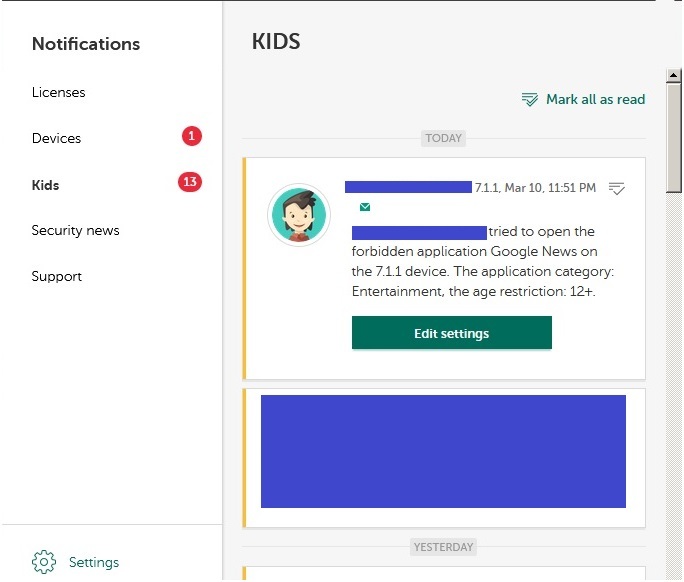684x582 pixels.
Task: Select the Kids category
Action: (x=45, y=185)
